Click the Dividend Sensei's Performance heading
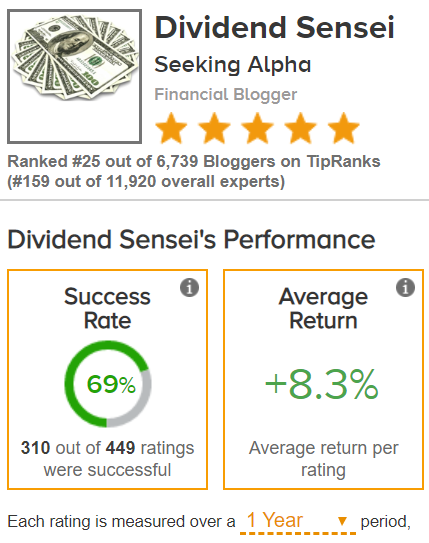The image size is (429, 543). 191,239
